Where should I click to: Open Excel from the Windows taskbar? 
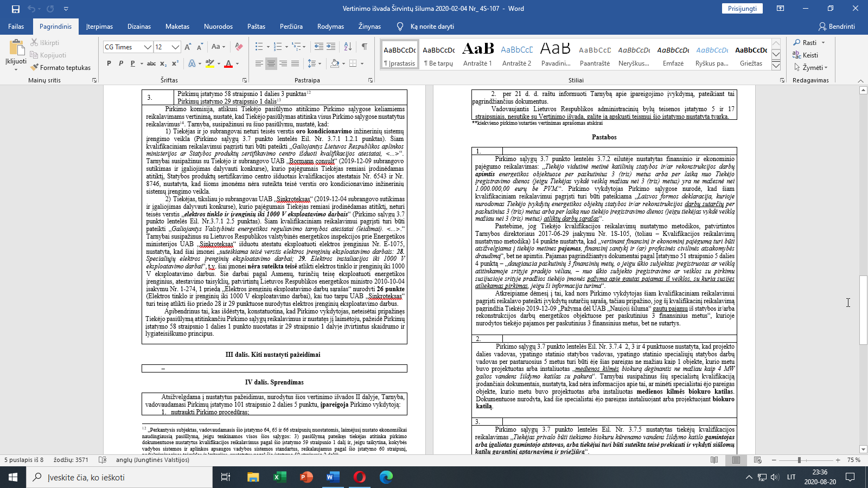pos(279,477)
